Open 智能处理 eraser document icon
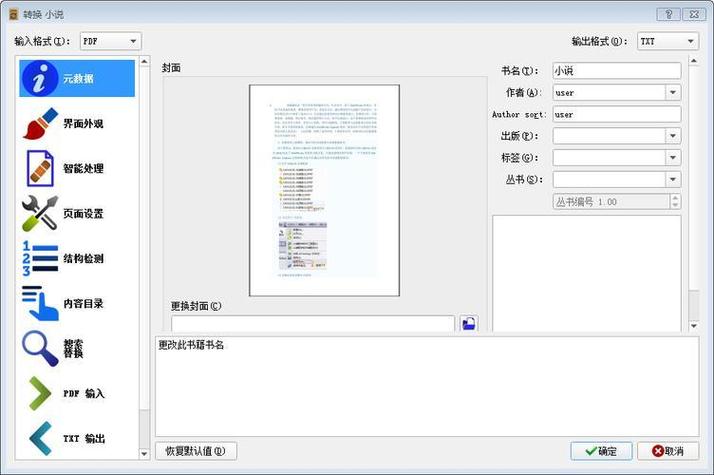 (x=40, y=169)
